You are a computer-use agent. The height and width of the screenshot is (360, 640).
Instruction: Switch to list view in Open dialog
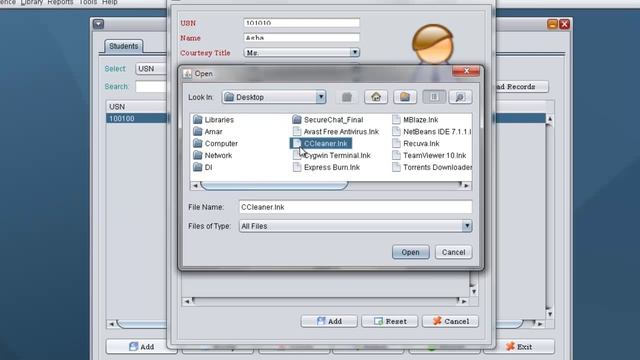[x=434, y=97]
